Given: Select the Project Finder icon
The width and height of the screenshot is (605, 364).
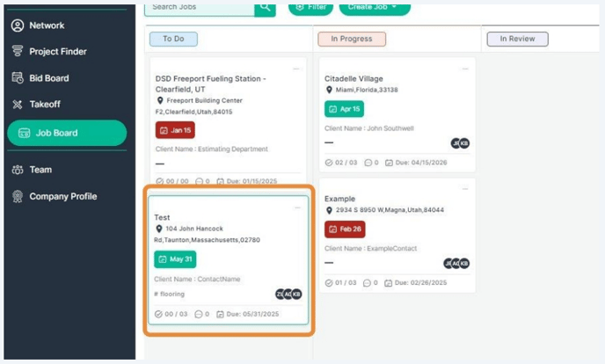Looking at the screenshot, I should coord(17,52).
